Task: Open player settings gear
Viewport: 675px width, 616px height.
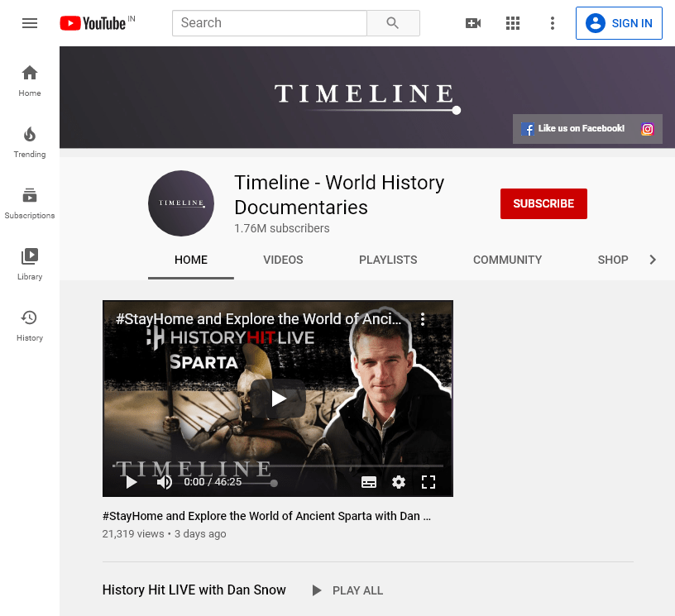Action: pos(399,482)
